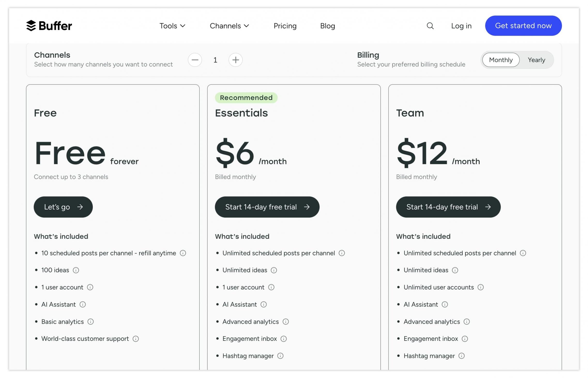Click the $12 /month price
Image resolution: width=588 pixels, height=378 pixels.
[x=438, y=152]
